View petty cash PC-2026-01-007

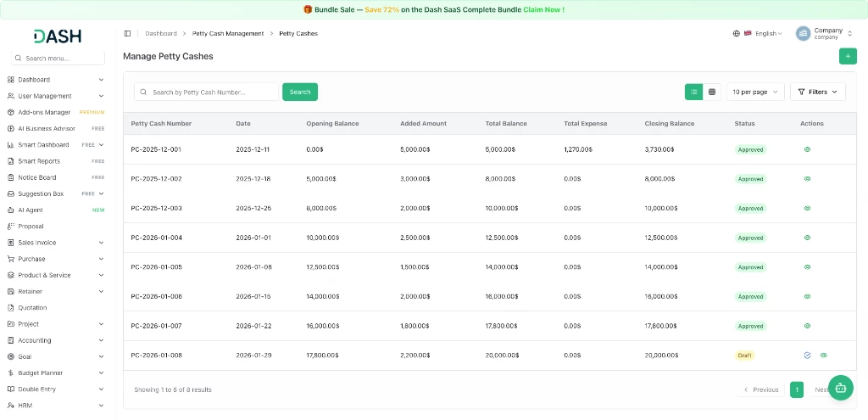807,326
